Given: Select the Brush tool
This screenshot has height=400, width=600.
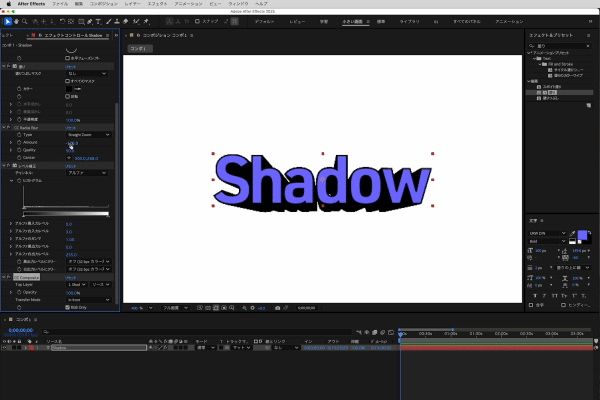Looking at the screenshot, I should 108,21.
